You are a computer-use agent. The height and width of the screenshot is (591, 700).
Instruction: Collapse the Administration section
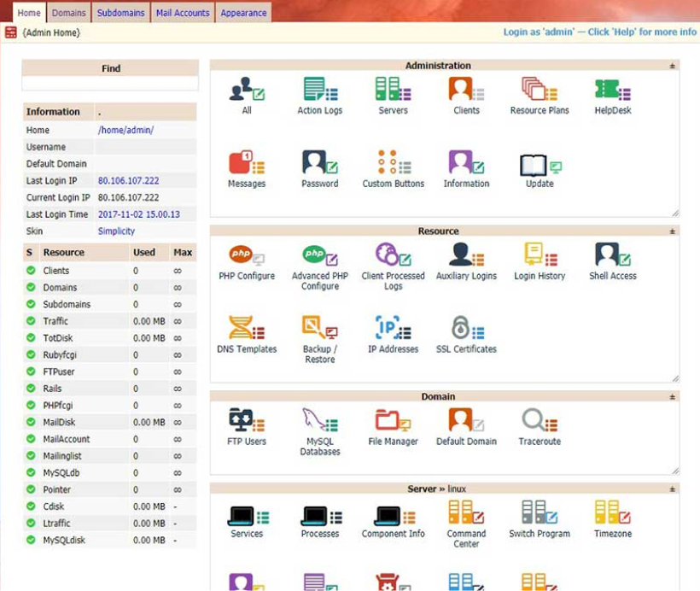(x=672, y=66)
